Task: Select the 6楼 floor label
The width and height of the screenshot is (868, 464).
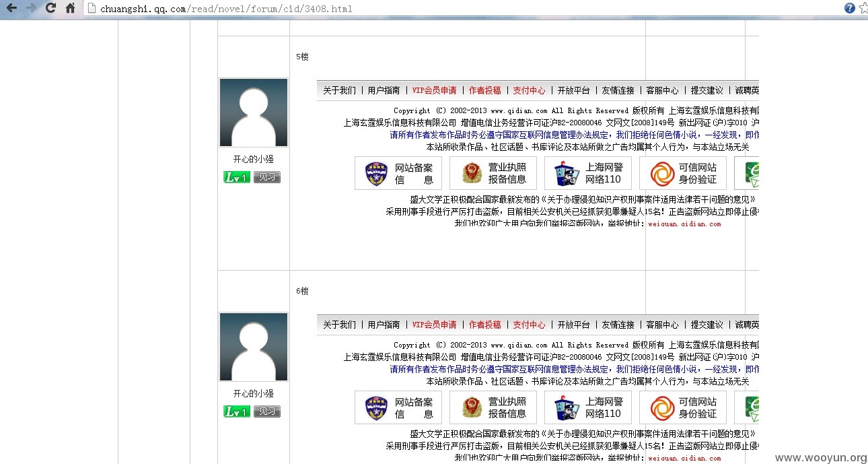Action: point(302,292)
